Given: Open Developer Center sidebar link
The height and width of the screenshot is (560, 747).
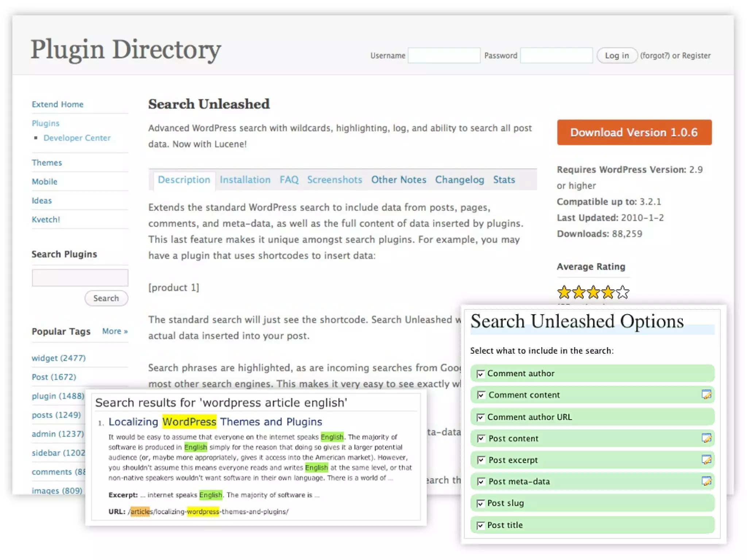Looking at the screenshot, I should [77, 138].
